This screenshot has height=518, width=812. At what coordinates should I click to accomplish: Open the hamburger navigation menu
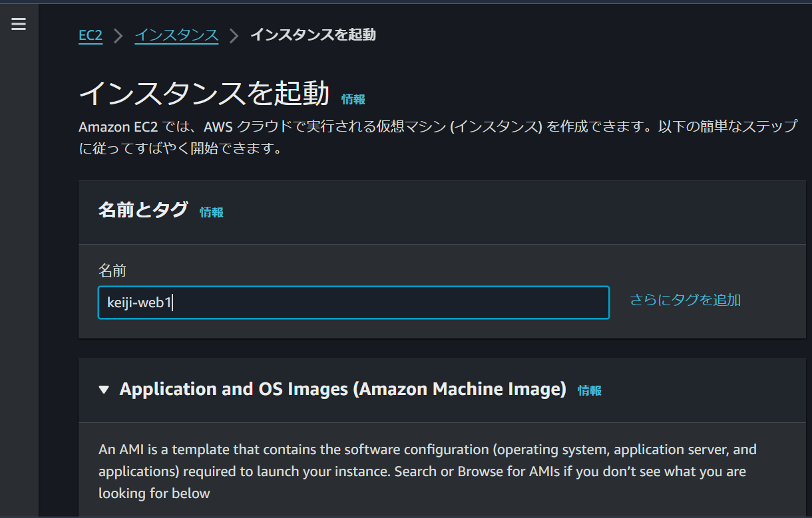19,24
